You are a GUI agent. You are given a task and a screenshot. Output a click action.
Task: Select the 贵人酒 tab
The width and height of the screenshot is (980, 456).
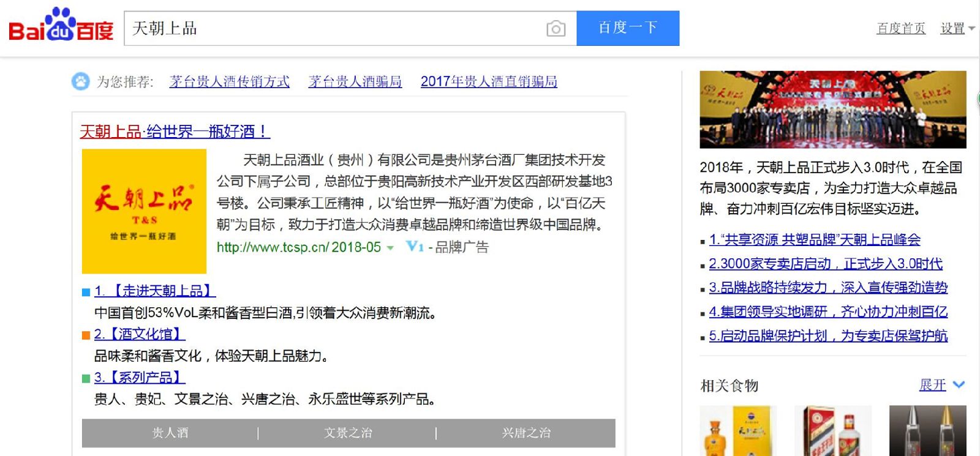170,433
